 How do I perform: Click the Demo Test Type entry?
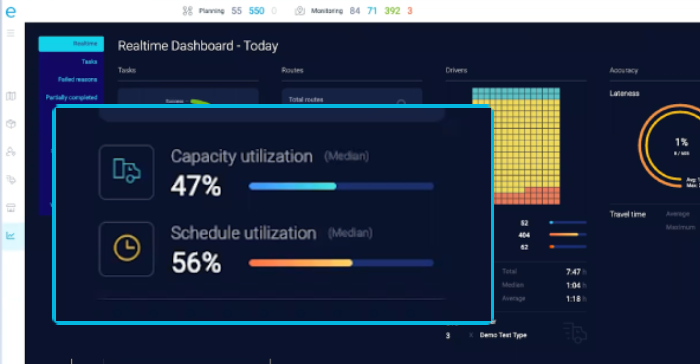click(x=503, y=335)
